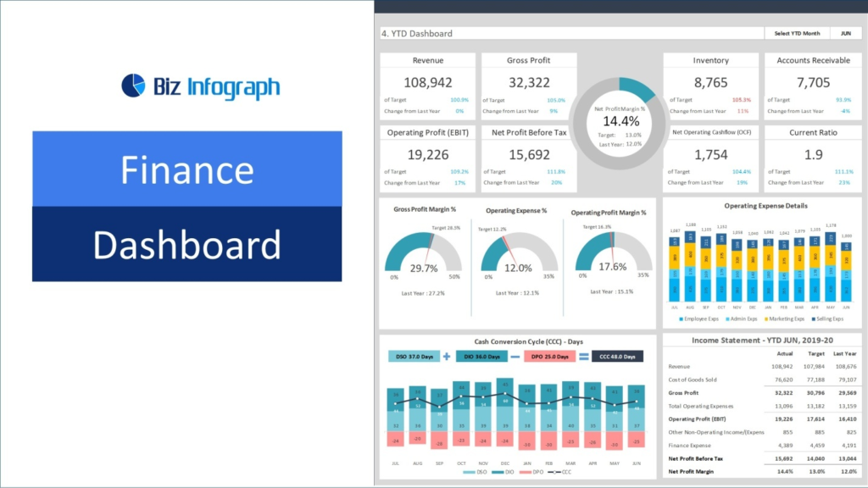The width and height of the screenshot is (868, 488).
Task: Click the CCC 48.0 Days badge
Action: tap(616, 357)
